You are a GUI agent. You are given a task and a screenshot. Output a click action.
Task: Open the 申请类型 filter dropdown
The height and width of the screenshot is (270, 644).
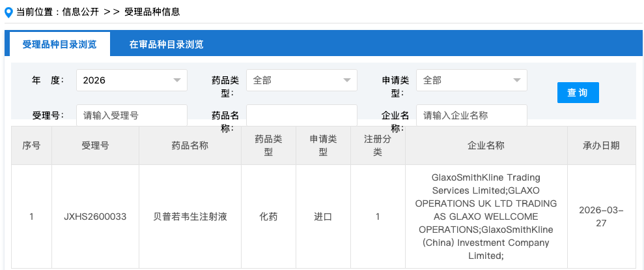[x=471, y=80]
